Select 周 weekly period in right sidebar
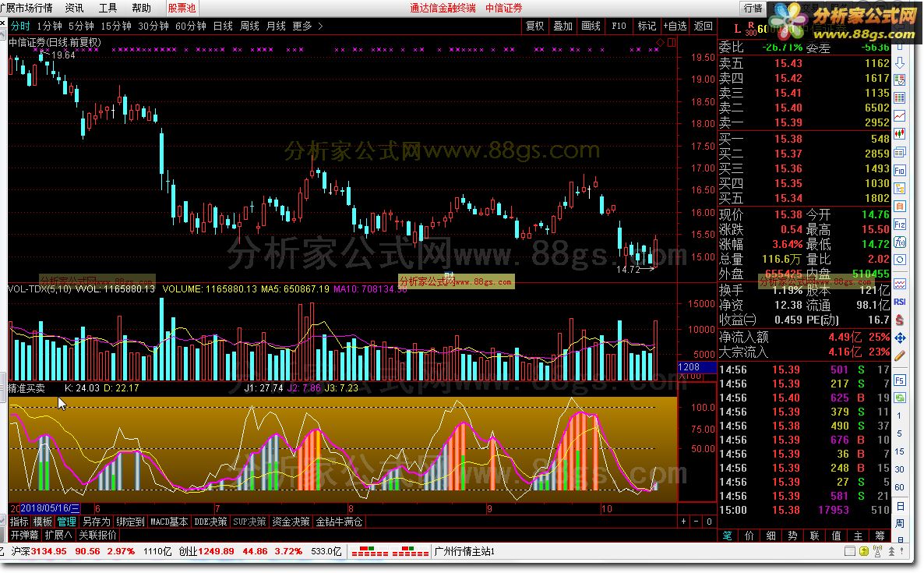The height and width of the screenshot is (573, 924). click(899, 523)
